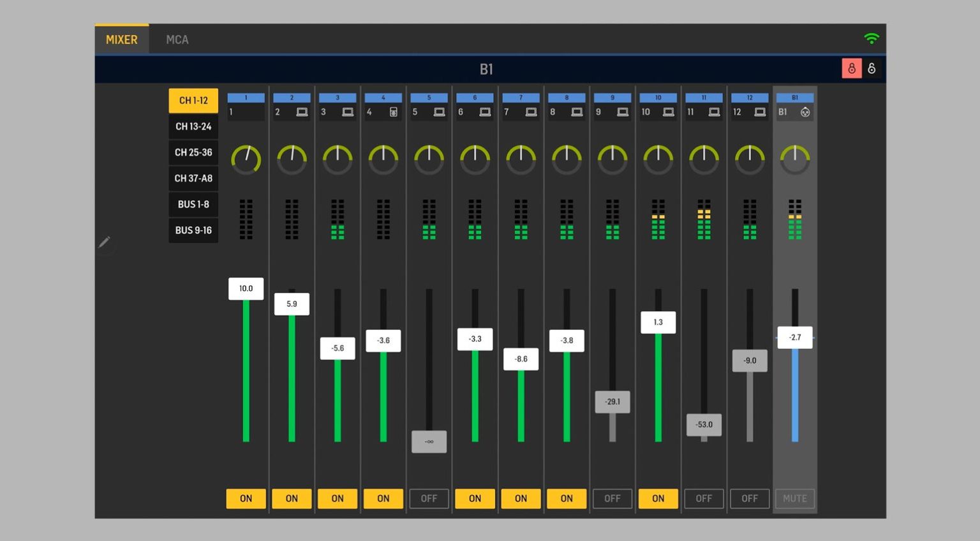The width and height of the screenshot is (980, 541).
Task: Click the red locked padlock icon
Action: click(x=852, y=68)
